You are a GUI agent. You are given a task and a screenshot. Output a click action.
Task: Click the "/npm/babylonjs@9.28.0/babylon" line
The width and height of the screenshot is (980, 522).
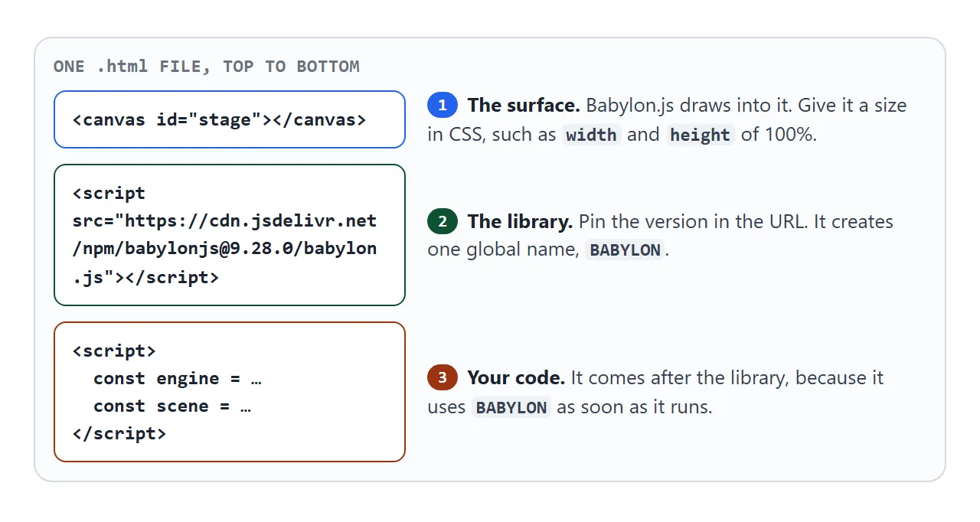[x=224, y=250]
